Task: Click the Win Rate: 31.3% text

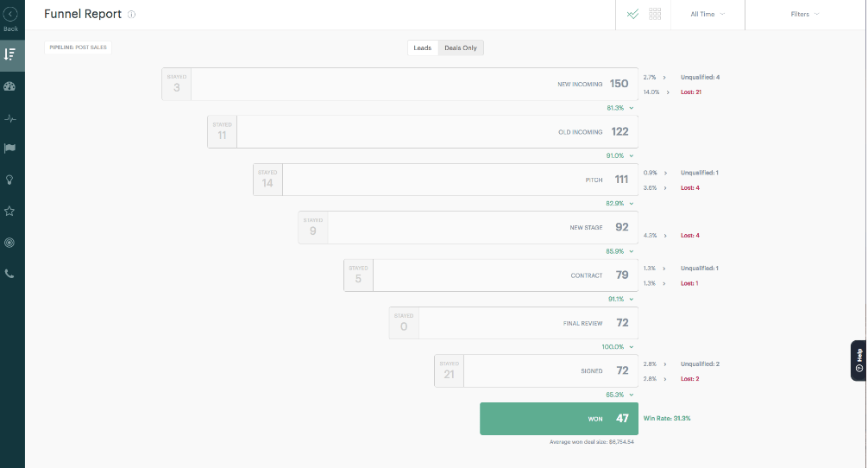Action: (x=667, y=419)
